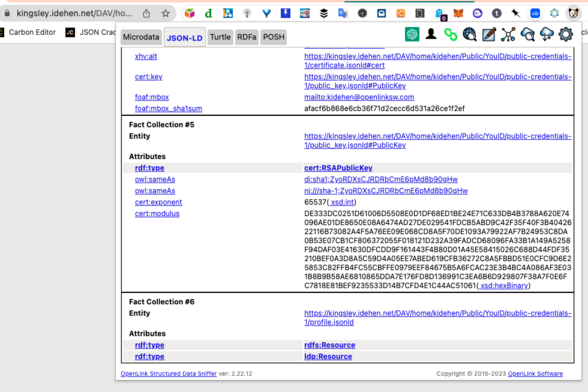Click rdf:type link in Fact Collection #5

click(x=150, y=168)
